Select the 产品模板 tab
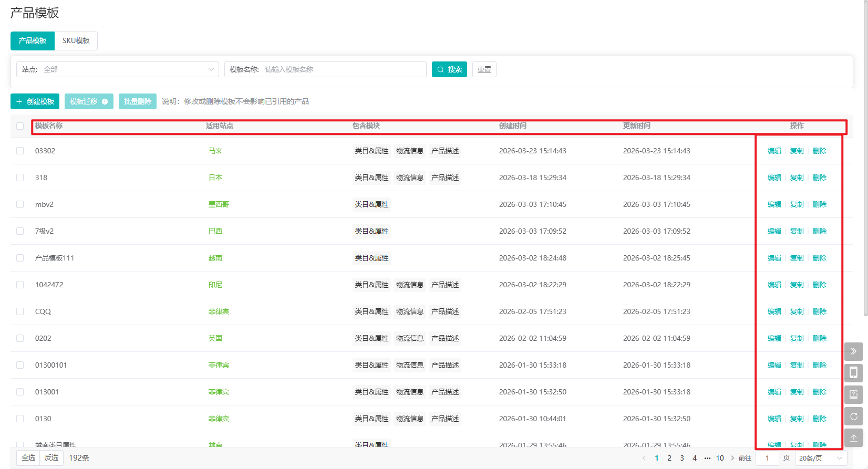This screenshot has height=469, width=868. [33, 40]
